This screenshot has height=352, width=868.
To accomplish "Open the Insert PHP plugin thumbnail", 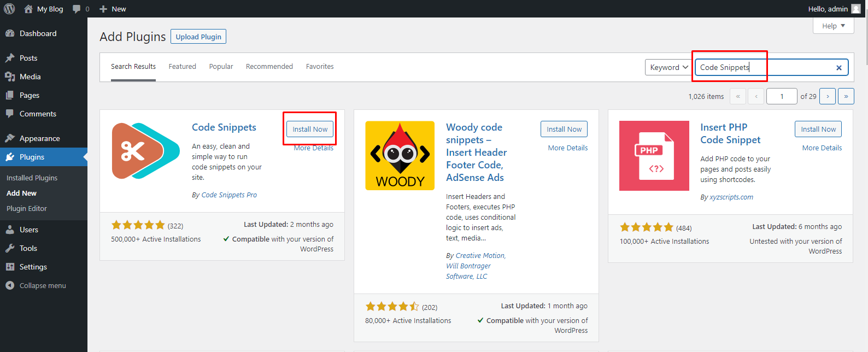I will pyautogui.click(x=654, y=156).
